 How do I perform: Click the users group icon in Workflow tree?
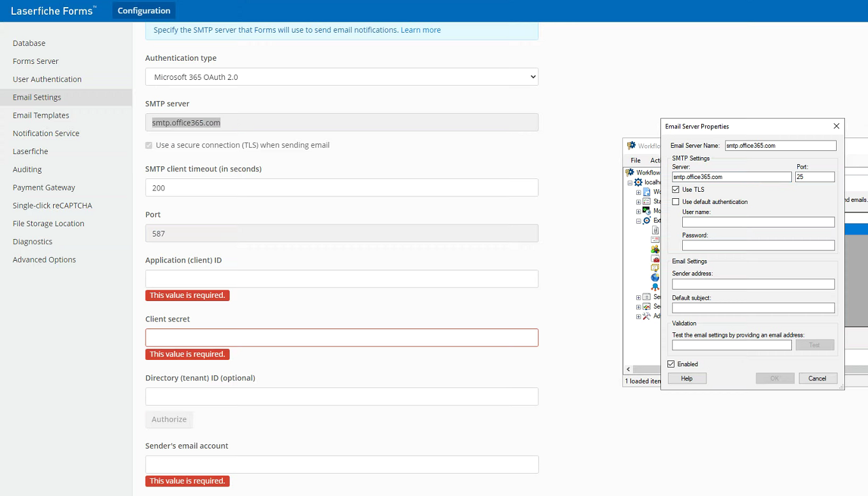[655, 249]
